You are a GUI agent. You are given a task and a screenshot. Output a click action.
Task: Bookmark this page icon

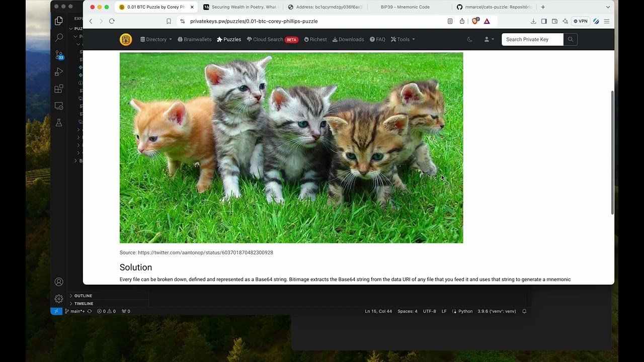point(169,21)
